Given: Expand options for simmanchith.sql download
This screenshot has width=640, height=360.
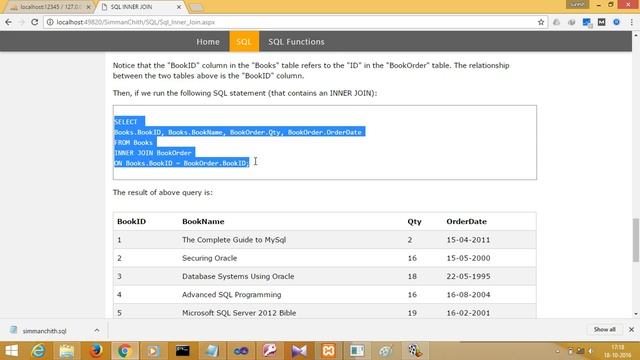Looking at the screenshot, I should tap(97, 330).
